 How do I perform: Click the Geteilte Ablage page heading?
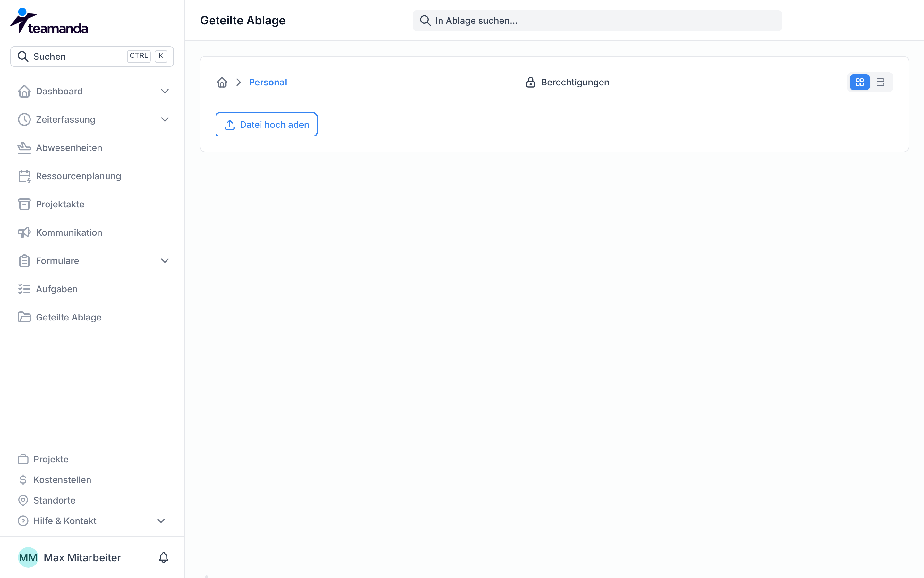[243, 21]
